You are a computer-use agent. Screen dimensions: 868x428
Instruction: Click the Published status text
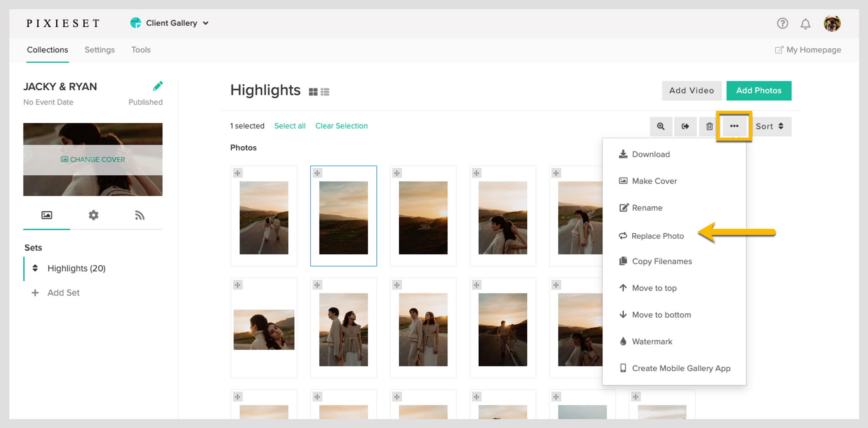click(145, 102)
